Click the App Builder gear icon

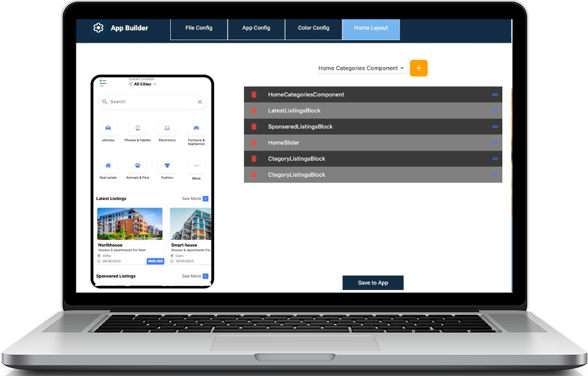pos(98,28)
